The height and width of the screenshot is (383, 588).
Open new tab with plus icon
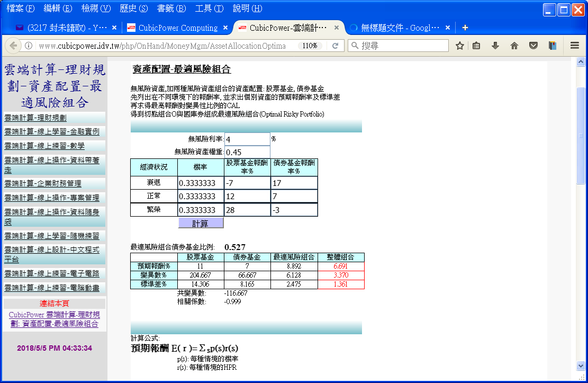465,28
